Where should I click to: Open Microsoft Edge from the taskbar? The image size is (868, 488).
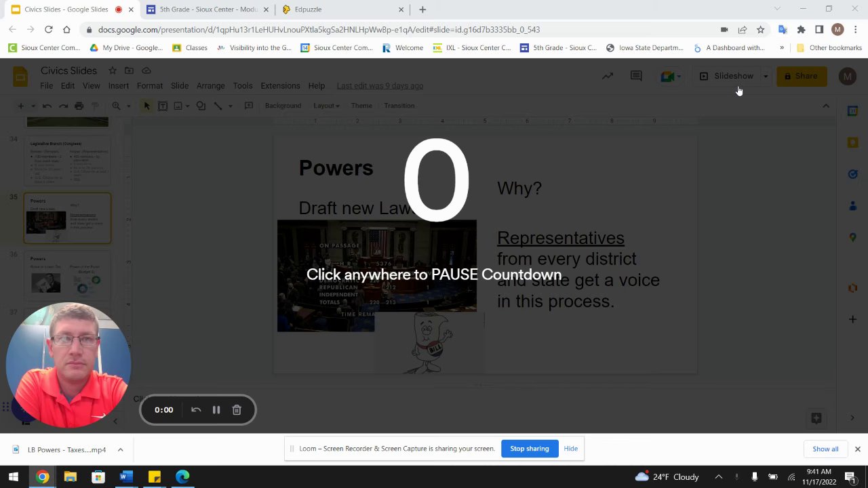click(182, 476)
